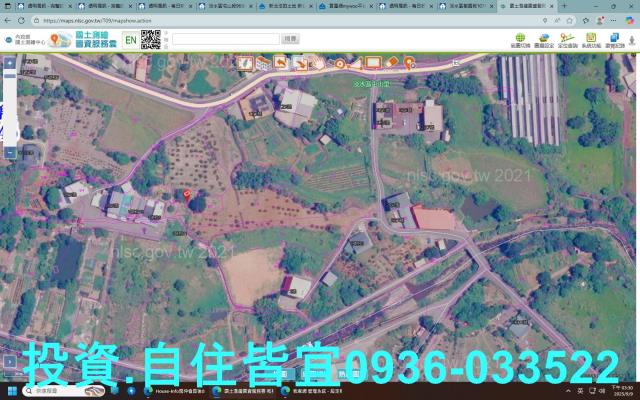Open the Windows Start menu
Image resolution: width=640 pixels, height=400 pixels.
[10, 391]
